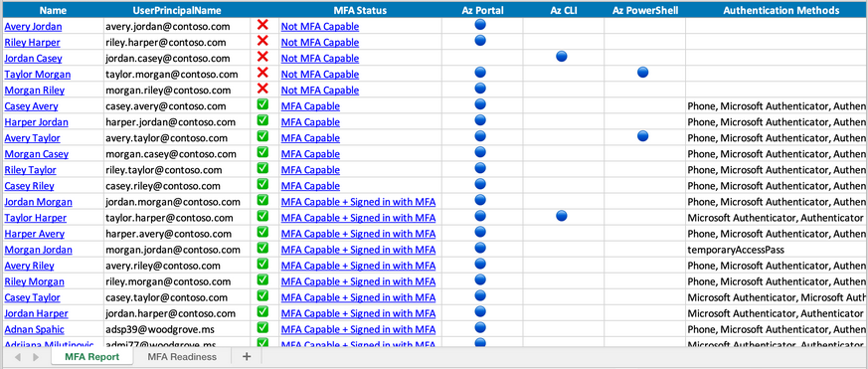The width and height of the screenshot is (868, 369).
Task: Click the green check icon for jordan.morgan@contoso.com
Action: (x=262, y=200)
